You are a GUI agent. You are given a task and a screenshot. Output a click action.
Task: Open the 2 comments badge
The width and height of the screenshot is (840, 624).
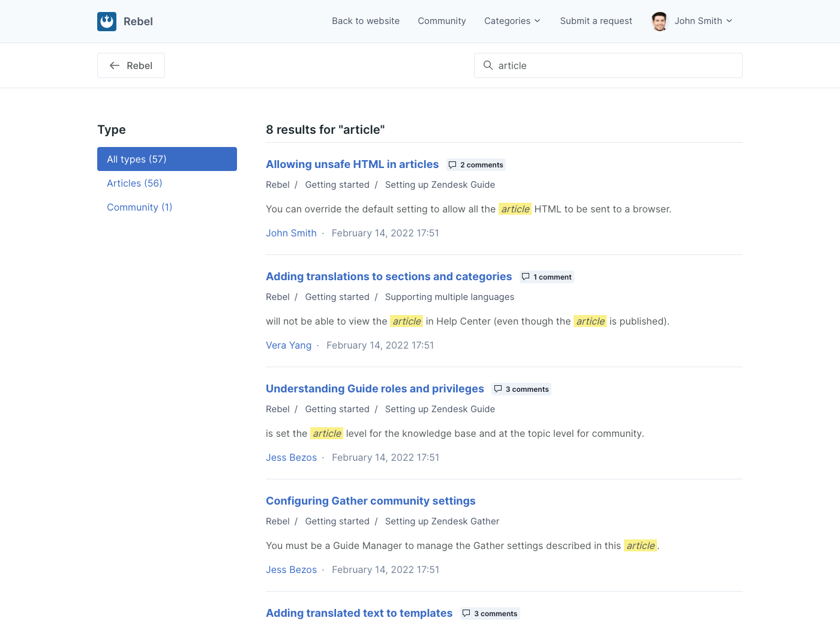click(x=476, y=165)
